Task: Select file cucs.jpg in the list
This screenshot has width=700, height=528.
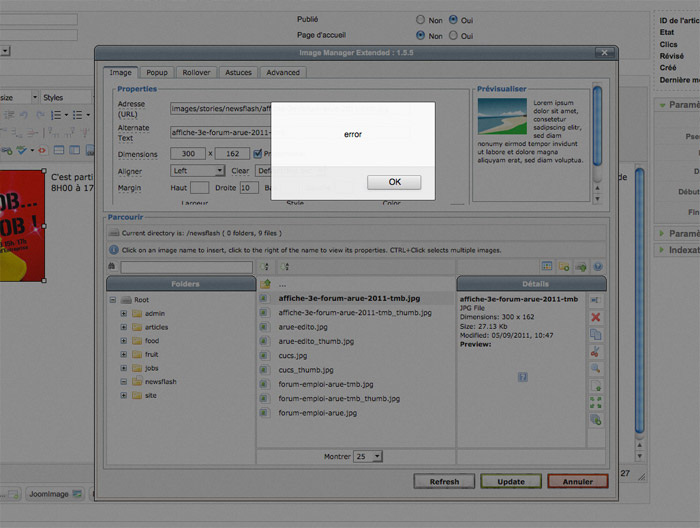Action: tap(294, 355)
